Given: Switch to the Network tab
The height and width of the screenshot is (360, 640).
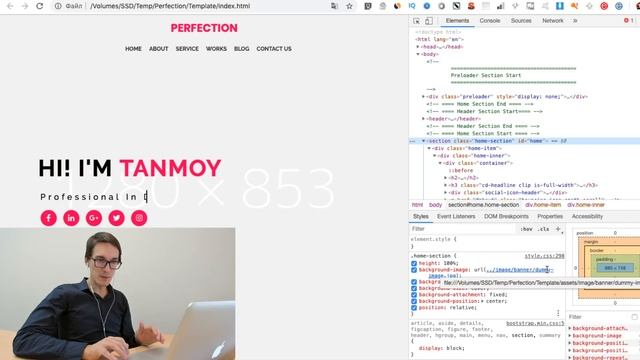Looking at the screenshot, I should [553, 20].
